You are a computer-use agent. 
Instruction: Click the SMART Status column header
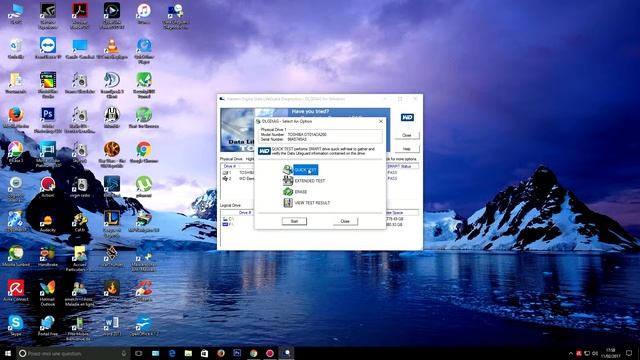coord(402,167)
